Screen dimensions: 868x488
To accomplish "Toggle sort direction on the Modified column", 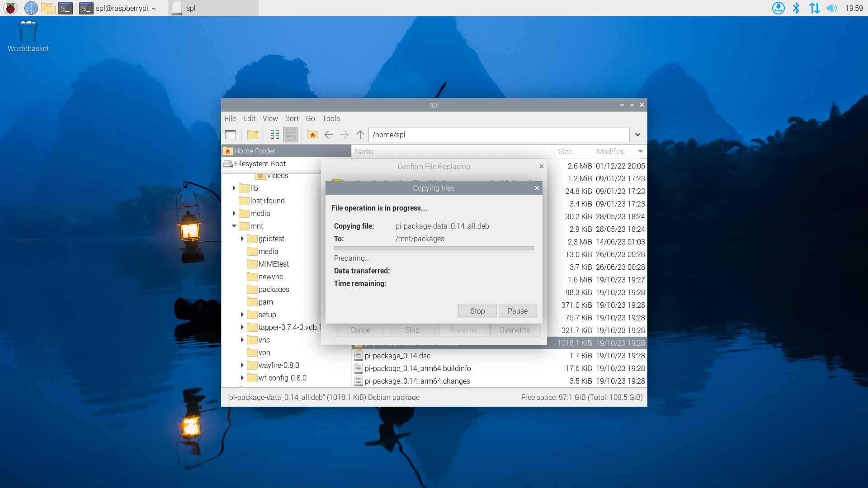I will (x=610, y=151).
